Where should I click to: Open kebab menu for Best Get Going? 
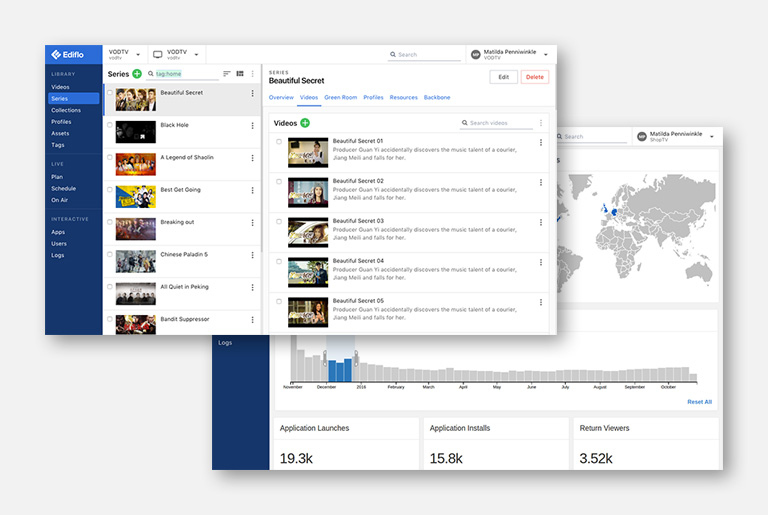pyautogui.click(x=253, y=190)
